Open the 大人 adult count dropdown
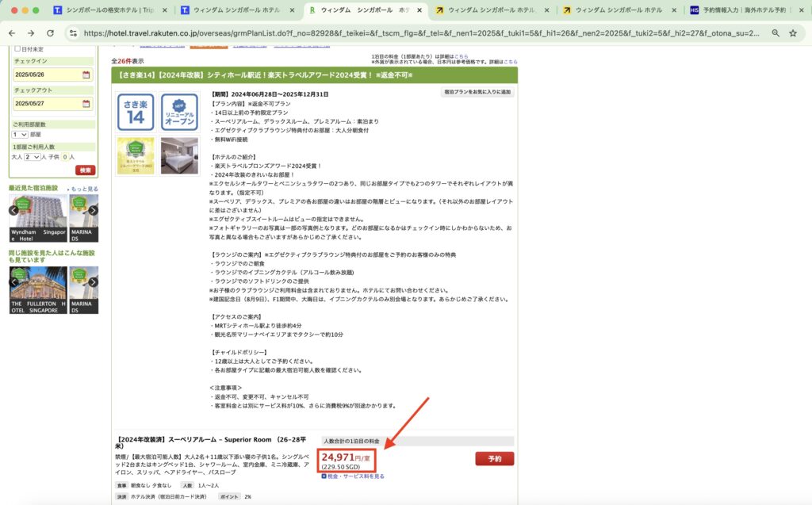Viewport: 812px width, 505px height. click(x=32, y=157)
